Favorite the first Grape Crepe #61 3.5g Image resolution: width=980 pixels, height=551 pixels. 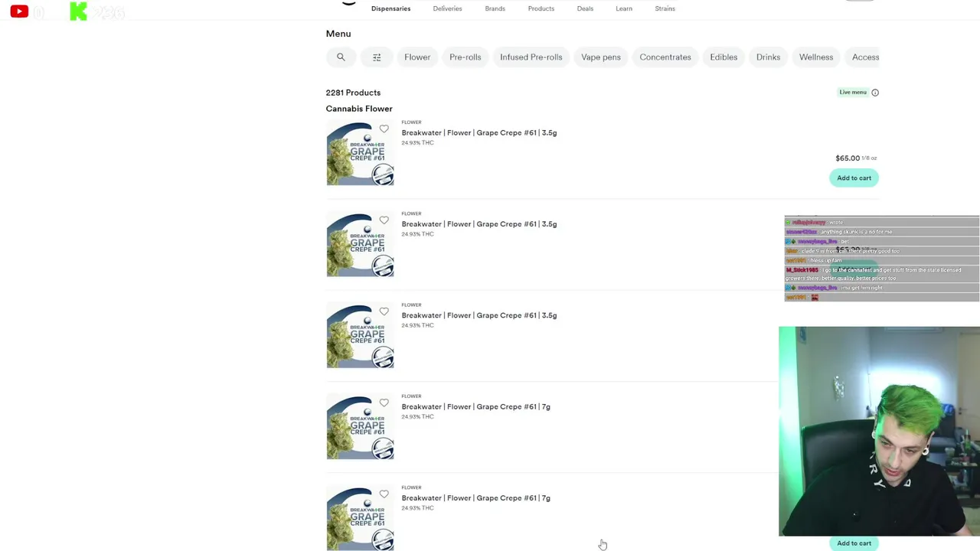[384, 129]
